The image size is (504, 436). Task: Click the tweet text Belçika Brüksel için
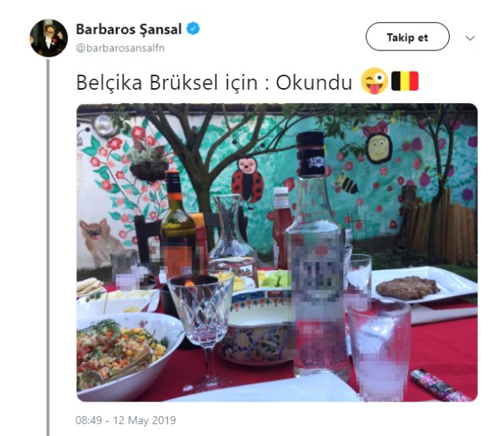click(x=167, y=83)
